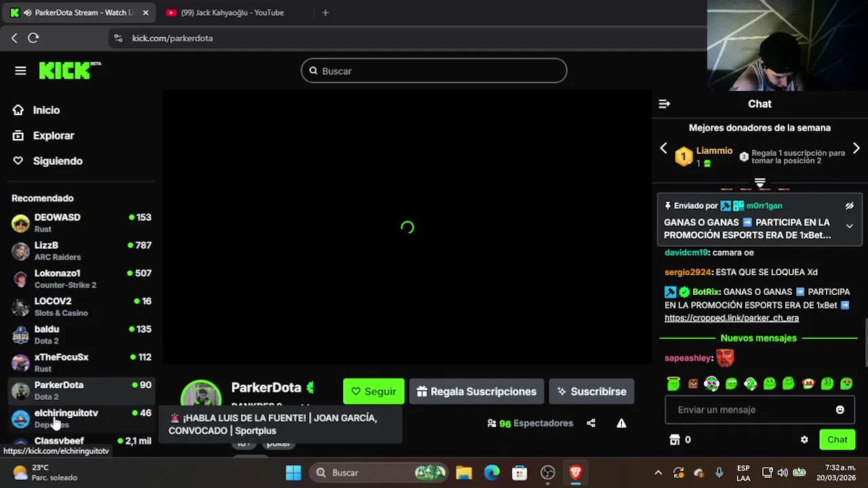Open OBS Studio from taskbar
This screenshot has width=868, height=488.
point(548,472)
